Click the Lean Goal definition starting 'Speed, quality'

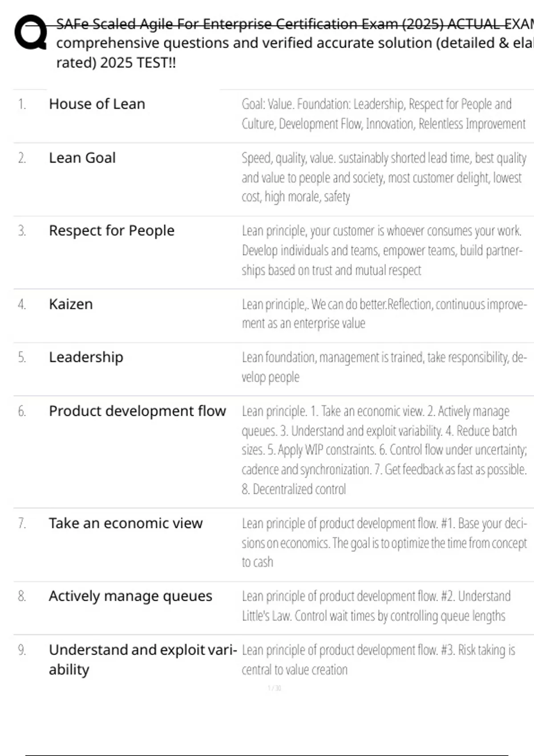383,177
